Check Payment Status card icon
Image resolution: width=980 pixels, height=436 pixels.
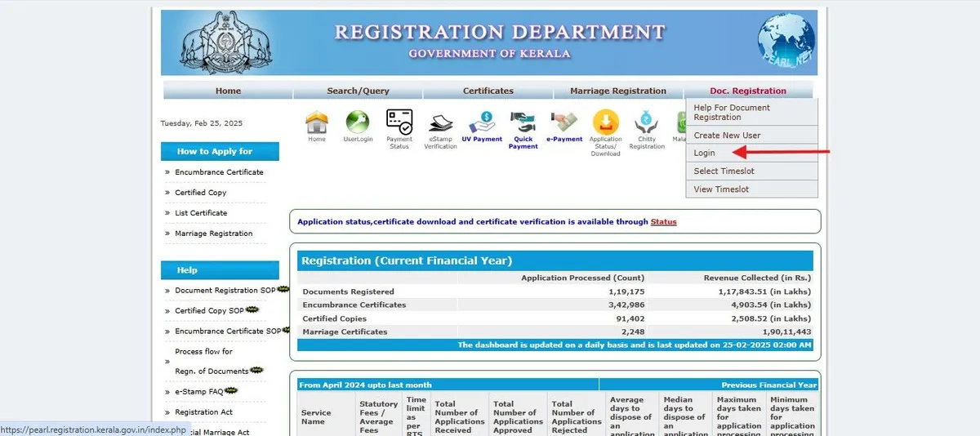coord(399,123)
